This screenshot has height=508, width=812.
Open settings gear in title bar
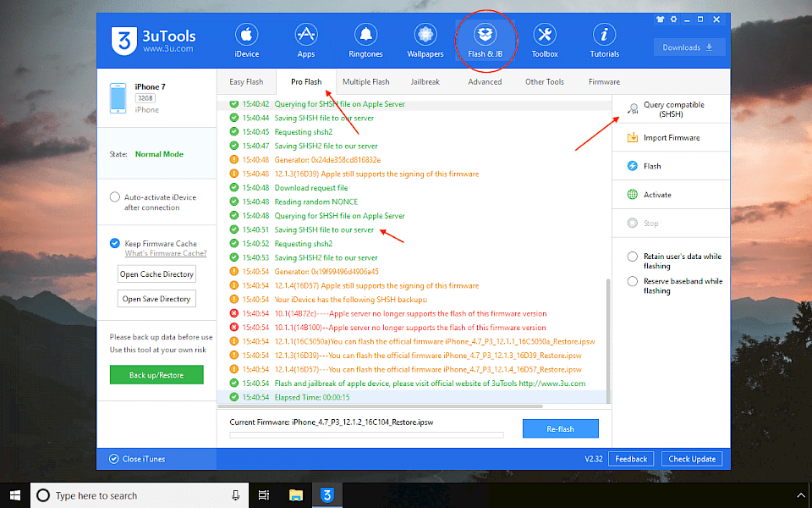click(x=673, y=19)
